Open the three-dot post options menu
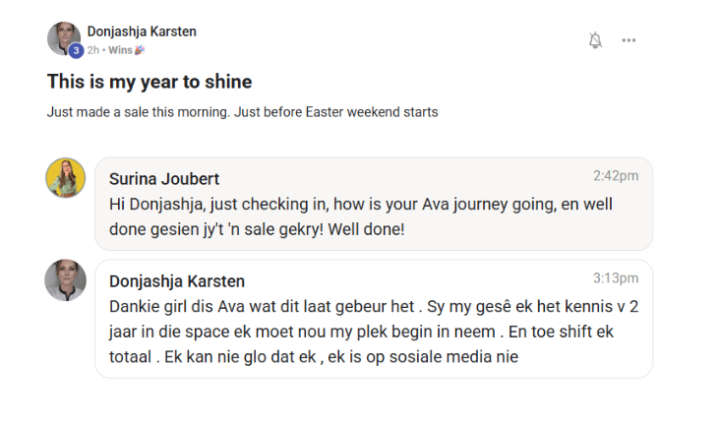Image resolution: width=720 pixels, height=428 pixels. click(629, 40)
